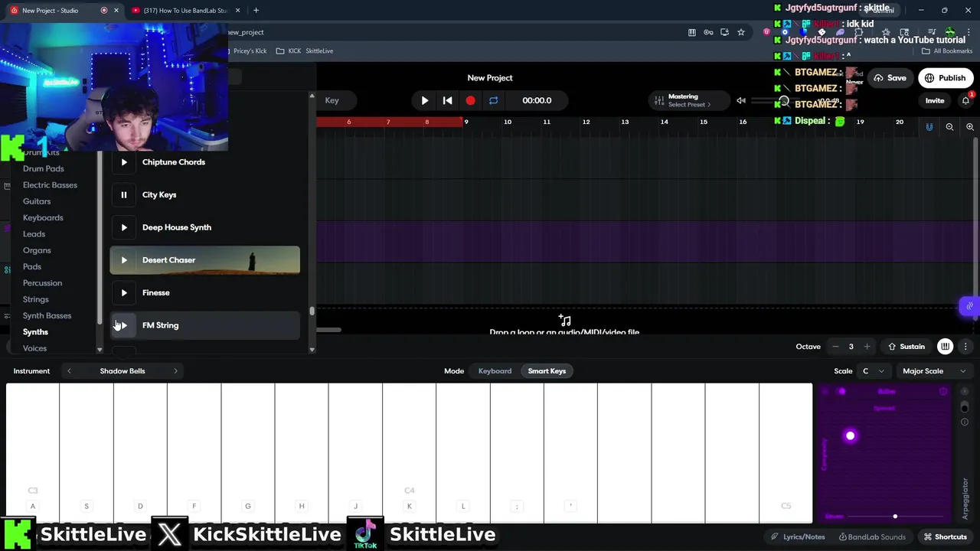
Task: Select the Strings category
Action: click(x=35, y=299)
